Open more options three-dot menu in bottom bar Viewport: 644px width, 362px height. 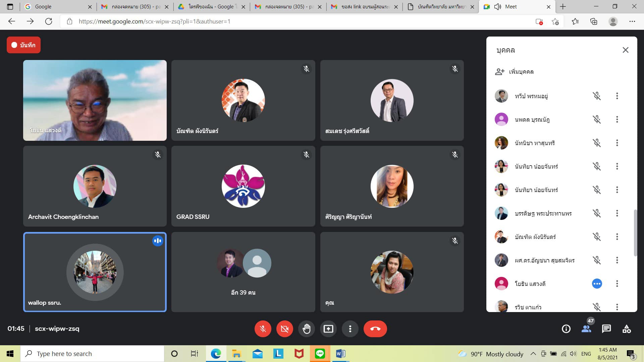pyautogui.click(x=350, y=329)
